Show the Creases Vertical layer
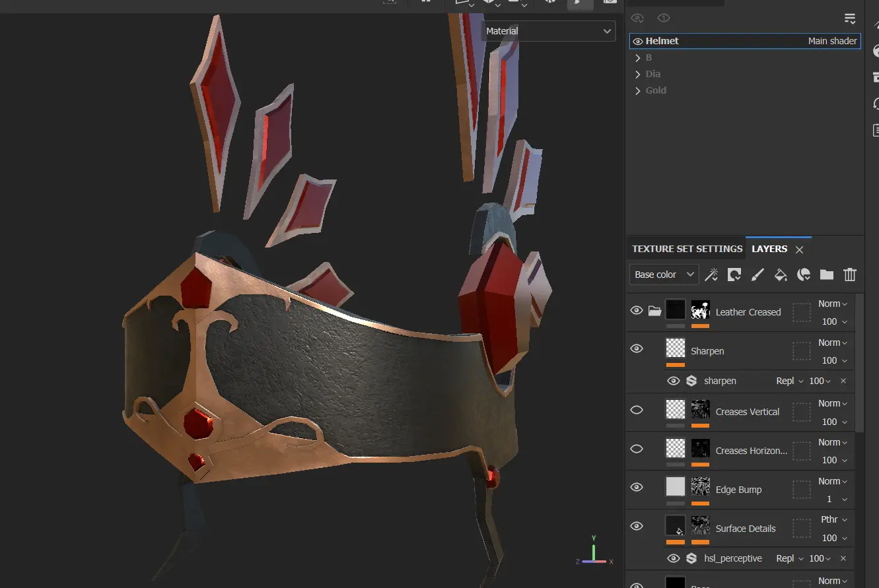 click(637, 410)
